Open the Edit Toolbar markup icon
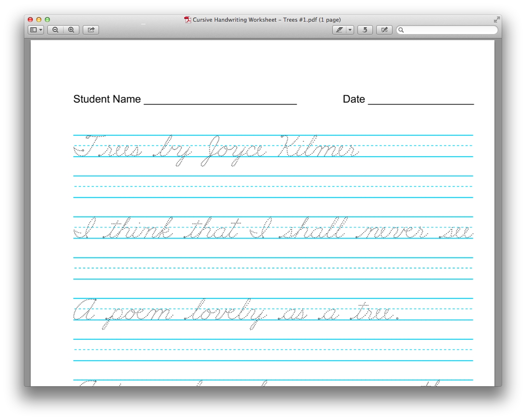This screenshot has height=420, width=526. (384, 30)
